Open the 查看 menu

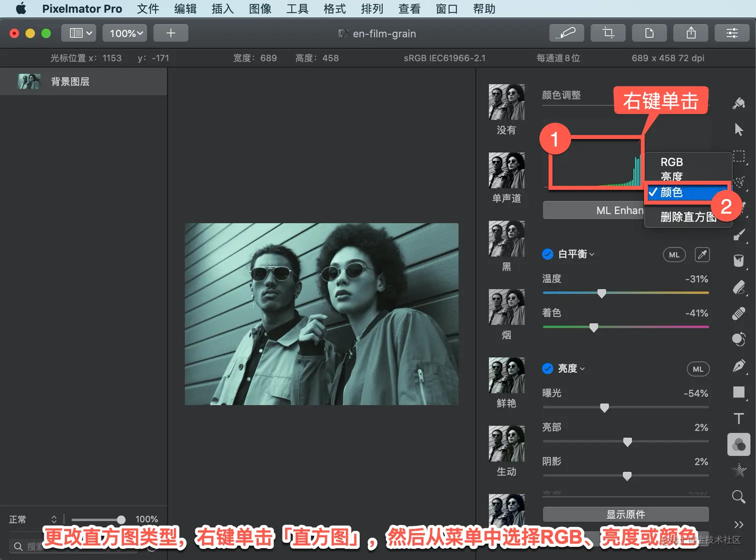(409, 9)
